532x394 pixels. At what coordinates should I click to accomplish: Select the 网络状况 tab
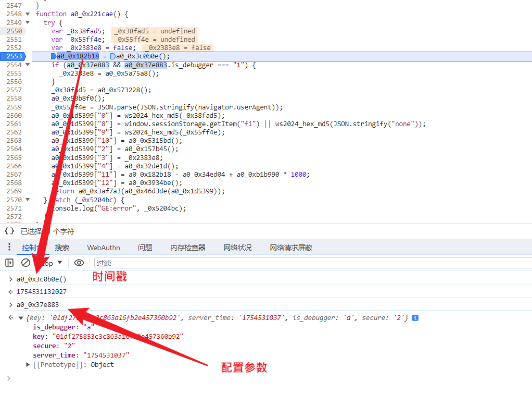tap(237, 248)
